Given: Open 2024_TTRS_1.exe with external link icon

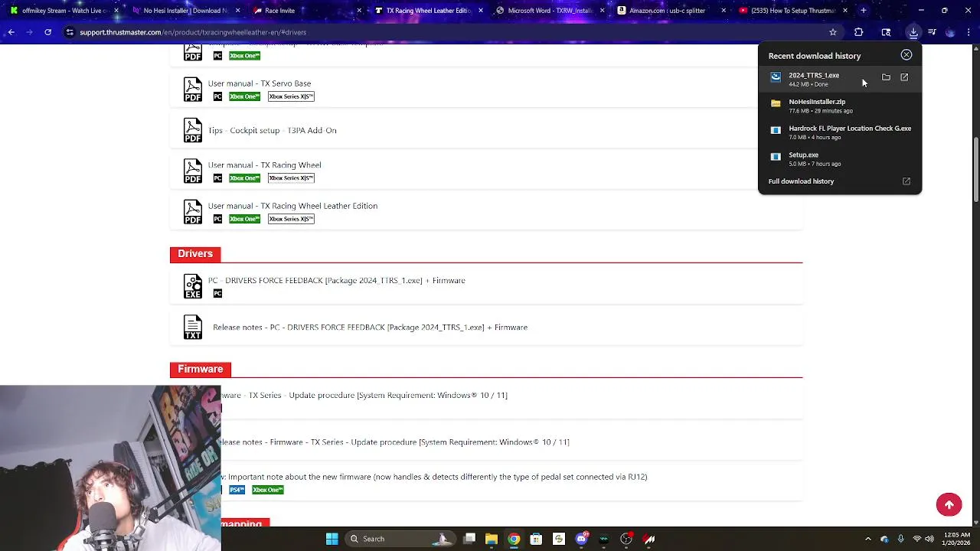Looking at the screenshot, I should click(x=904, y=77).
